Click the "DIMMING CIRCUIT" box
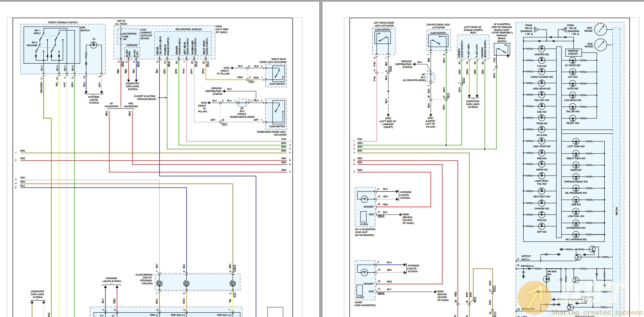This screenshot has width=644, height=317. [x=573, y=52]
